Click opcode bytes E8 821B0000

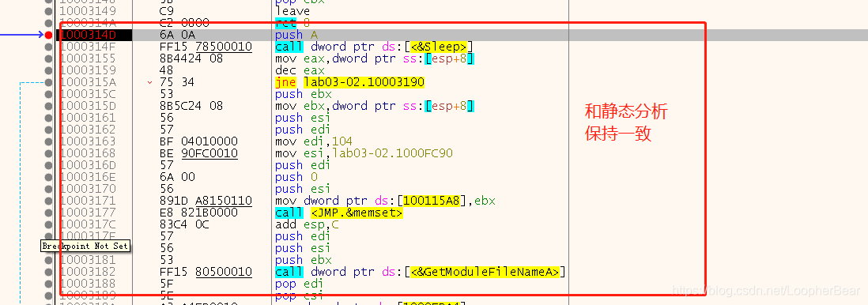(198, 212)
